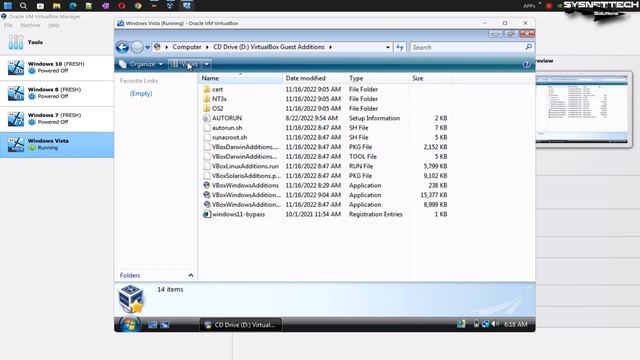Sort by Date modified column header

tap(314, 78)
